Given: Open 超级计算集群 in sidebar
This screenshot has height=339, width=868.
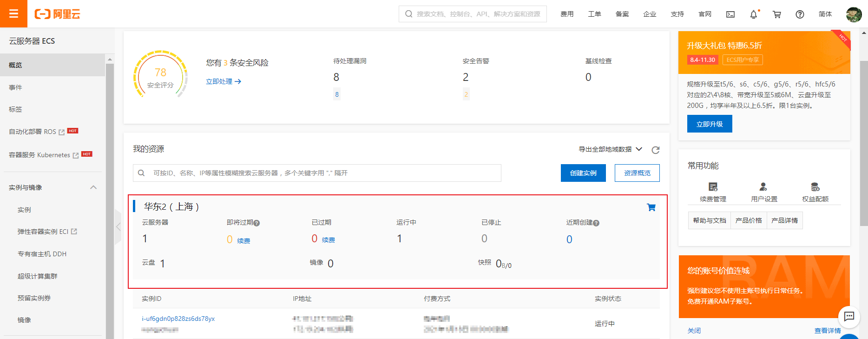Looking at the screenshot, I should (38, 276).
